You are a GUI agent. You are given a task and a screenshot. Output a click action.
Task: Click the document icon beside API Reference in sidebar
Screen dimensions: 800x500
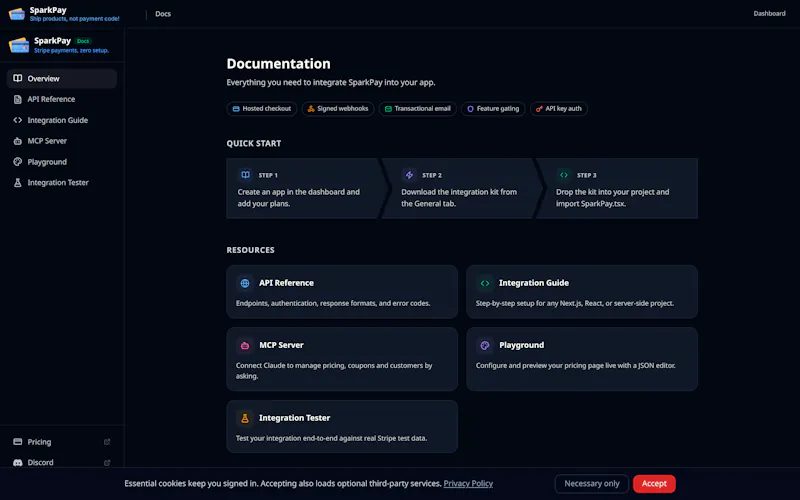18,99
